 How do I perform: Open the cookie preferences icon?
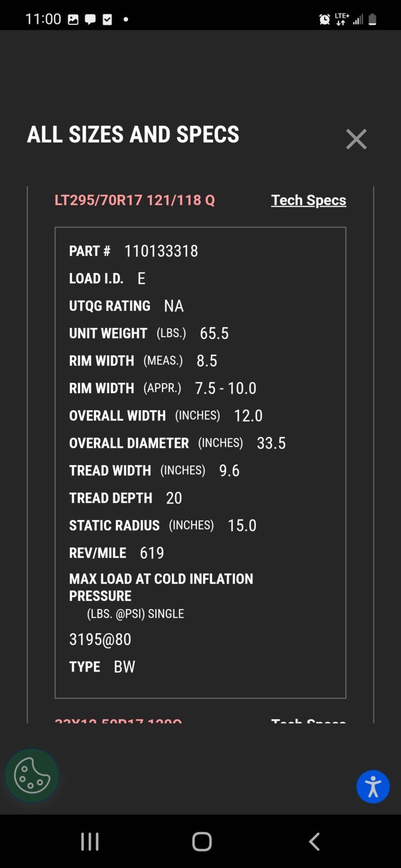pyautogui.click(x=32, y=776)
